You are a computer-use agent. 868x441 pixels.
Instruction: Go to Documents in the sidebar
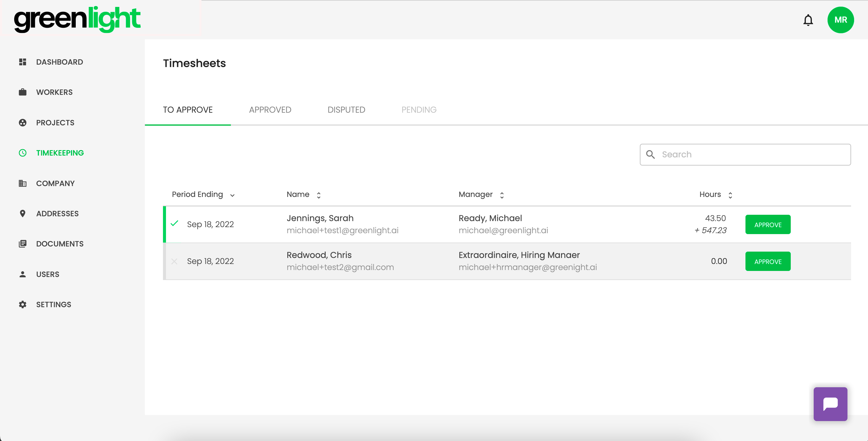(x=60, y=244)
